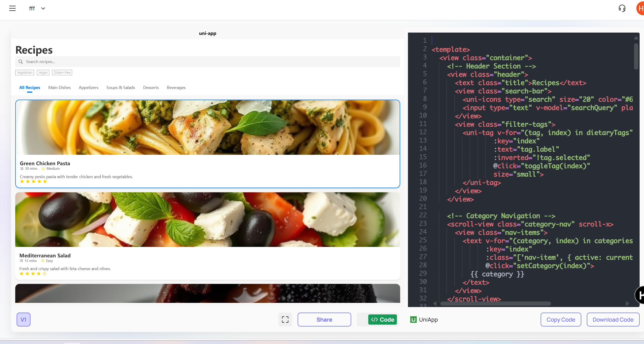Select version V1
The width and height of the screenshot is (644, 344).
click(24, 320)
